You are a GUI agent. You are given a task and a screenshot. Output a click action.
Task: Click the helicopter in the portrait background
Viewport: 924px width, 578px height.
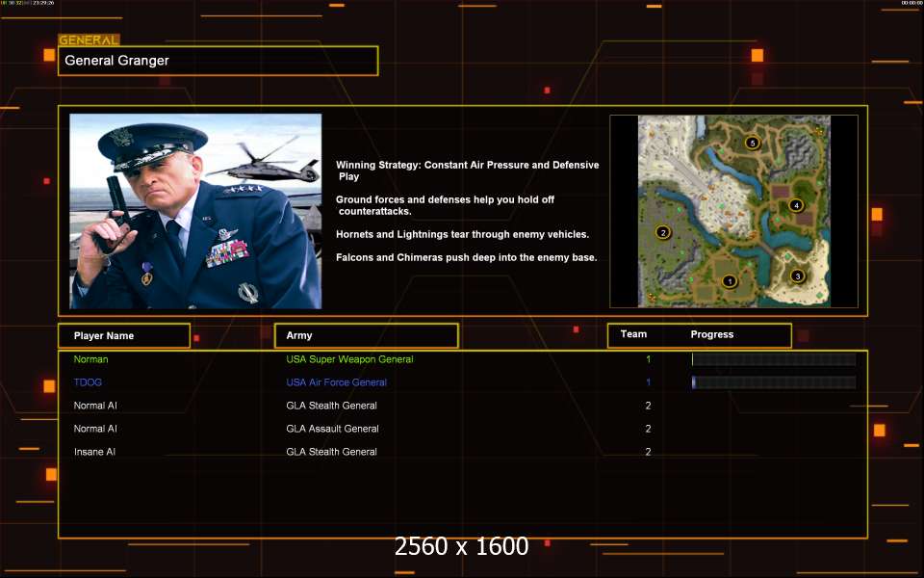[266, 170]
